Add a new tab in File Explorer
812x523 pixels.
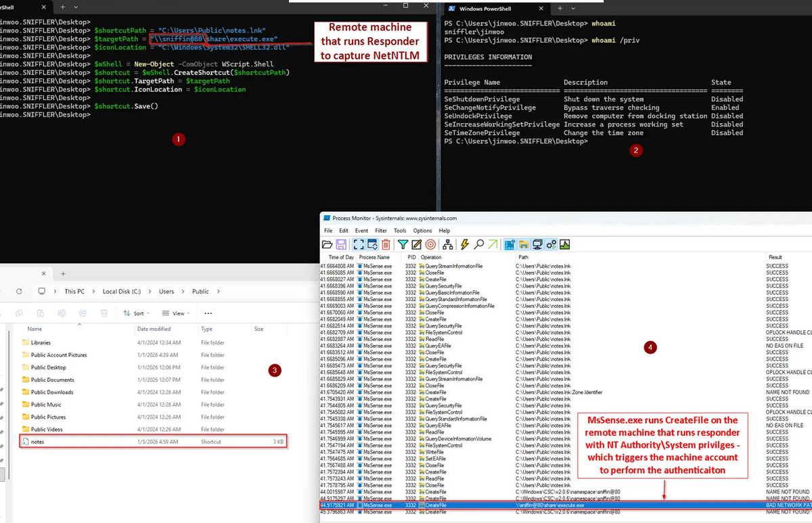(63, 273)
